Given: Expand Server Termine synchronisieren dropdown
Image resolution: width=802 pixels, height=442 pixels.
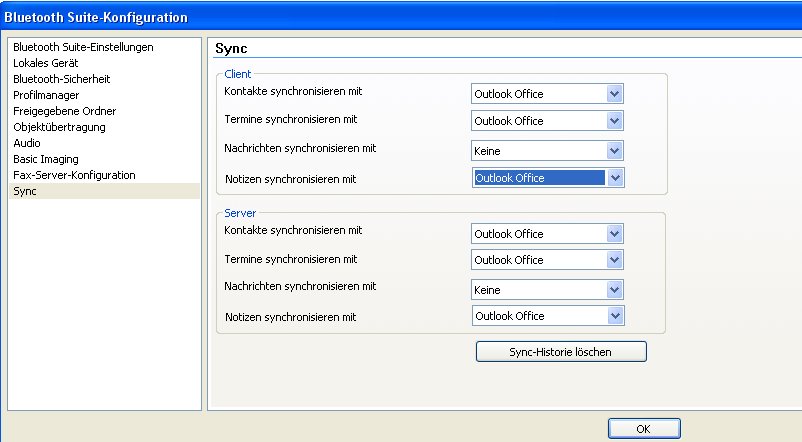Looking at the screenshot, I should (x=547, y=259).
